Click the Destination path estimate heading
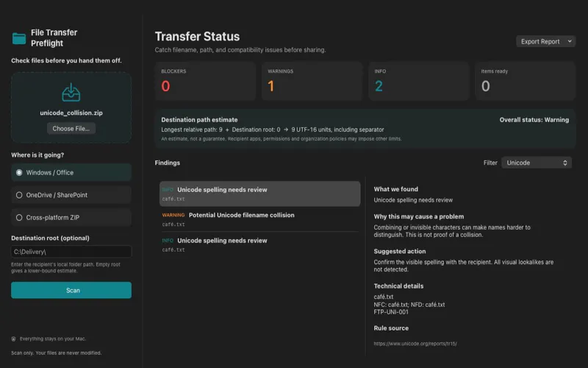The width and height of the screenshot is (588, 368). click(x=199, y=120)
